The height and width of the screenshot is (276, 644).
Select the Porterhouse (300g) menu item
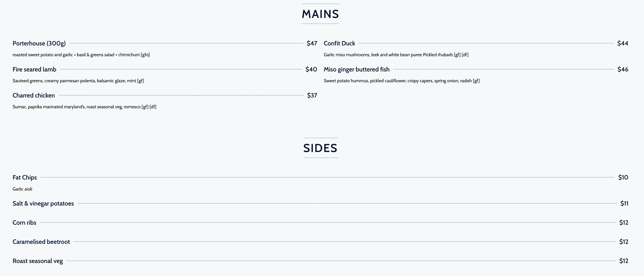point(39,43)
